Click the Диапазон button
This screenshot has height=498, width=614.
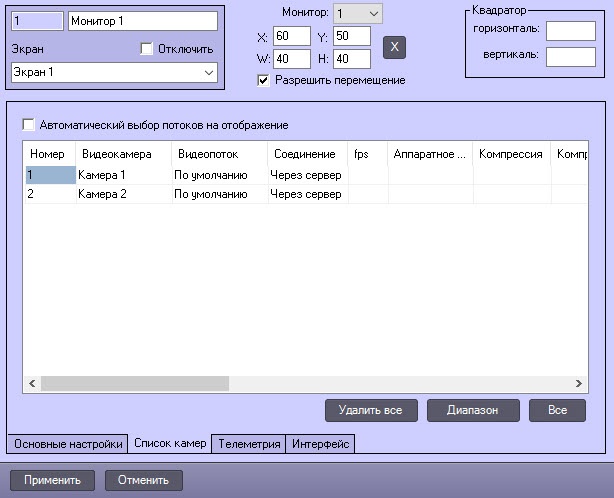[x=473, y=410]
